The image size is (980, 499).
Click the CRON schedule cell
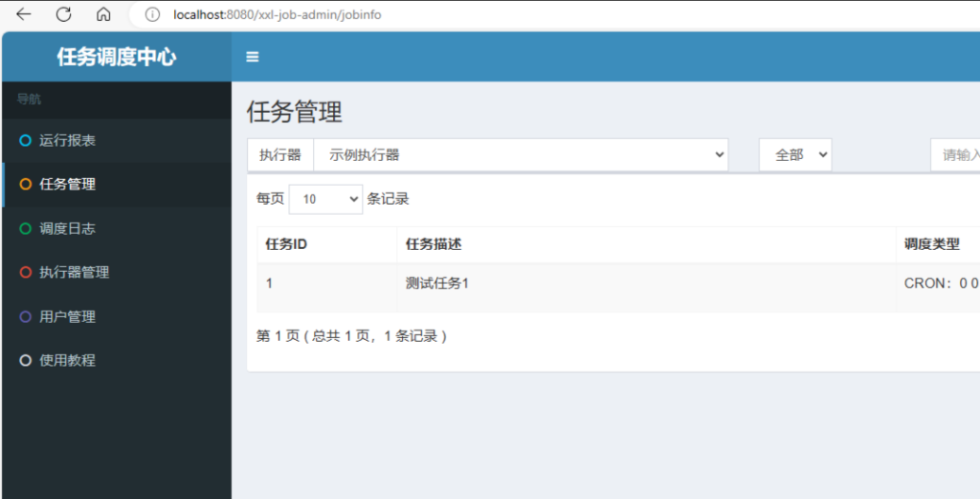coord(938,287)
